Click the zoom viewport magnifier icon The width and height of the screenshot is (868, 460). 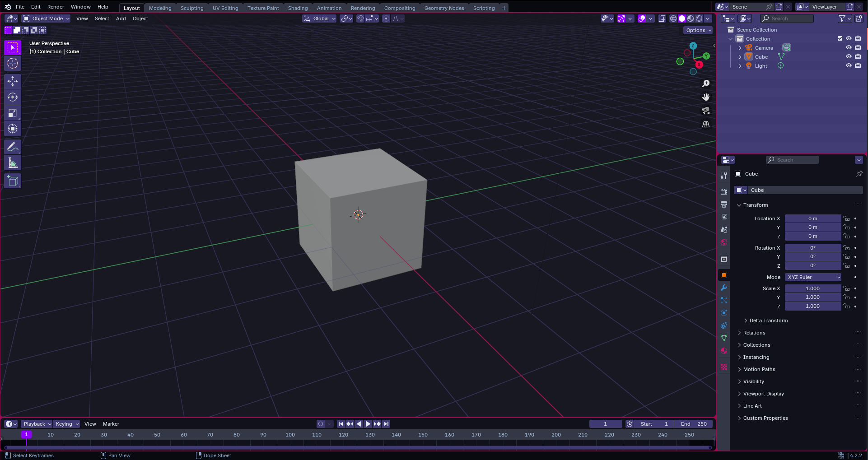[x=706, y=84]
